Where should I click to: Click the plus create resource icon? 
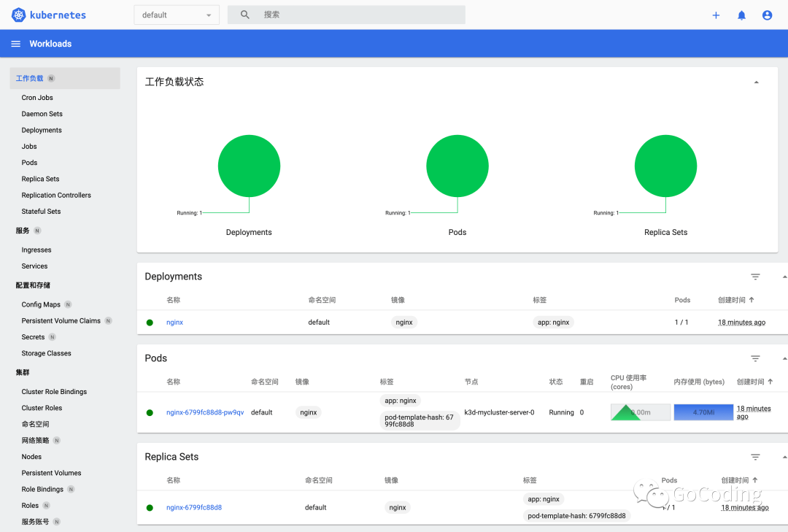(x=716, y=15)
